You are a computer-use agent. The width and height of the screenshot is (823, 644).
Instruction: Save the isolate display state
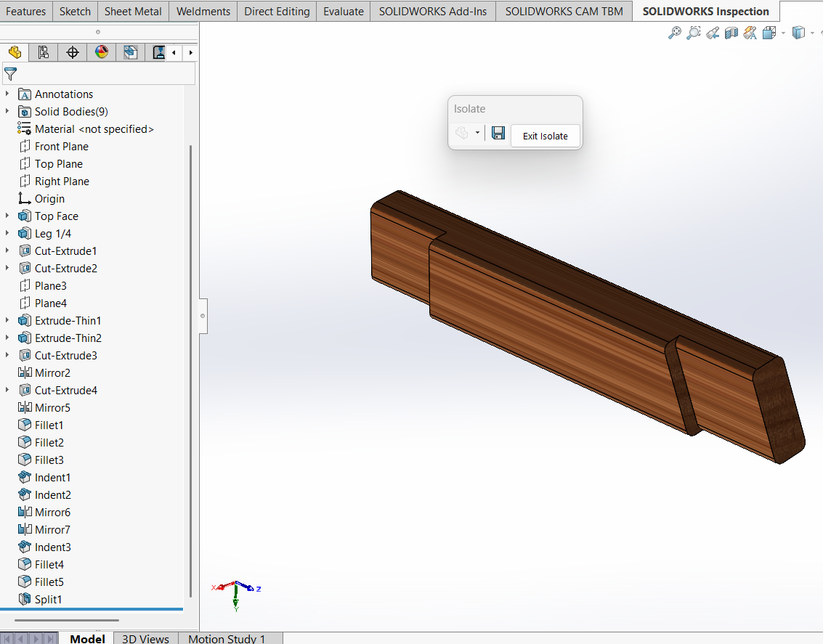coord(498,133)
